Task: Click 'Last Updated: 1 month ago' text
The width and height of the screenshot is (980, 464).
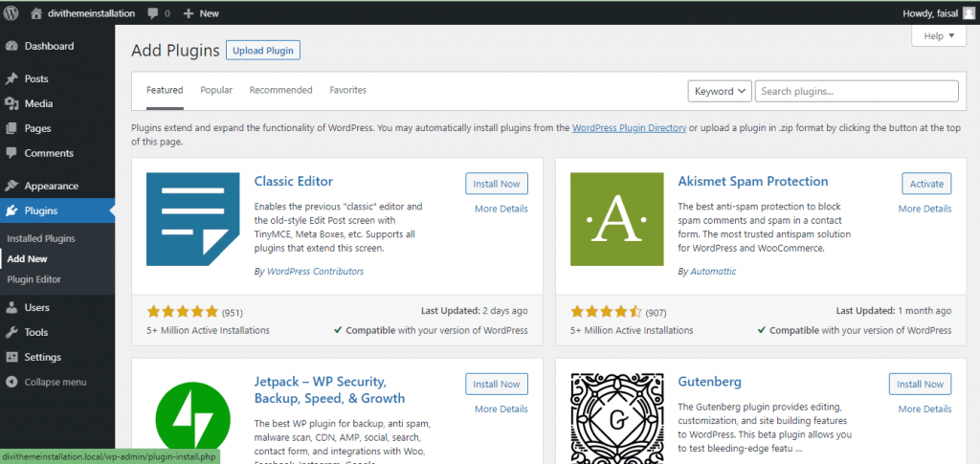Action: 894,310
